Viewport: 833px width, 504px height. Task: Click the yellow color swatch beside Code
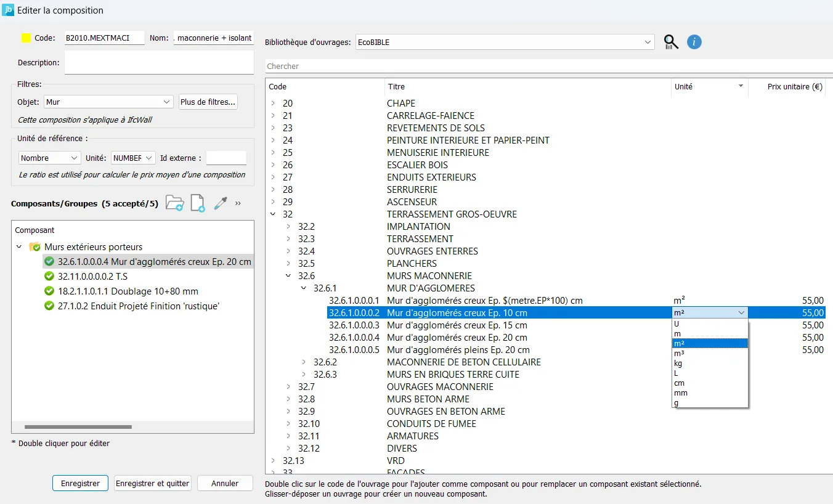26,38
